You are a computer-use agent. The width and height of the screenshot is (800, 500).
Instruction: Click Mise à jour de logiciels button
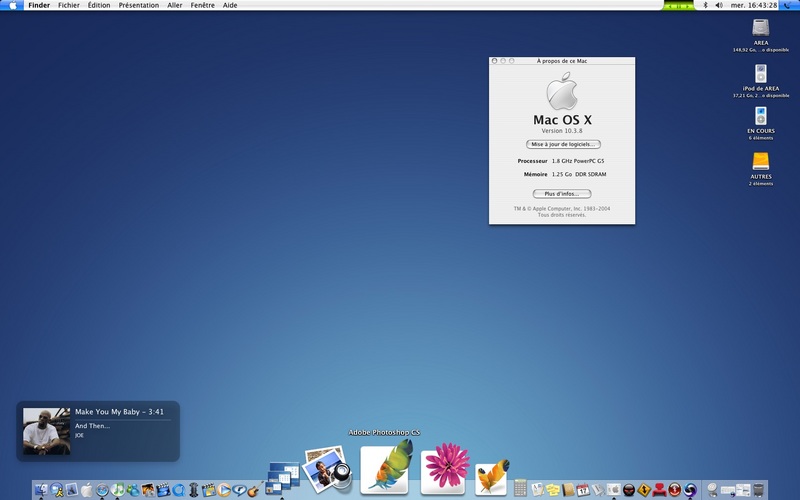[x=563, y=144]
